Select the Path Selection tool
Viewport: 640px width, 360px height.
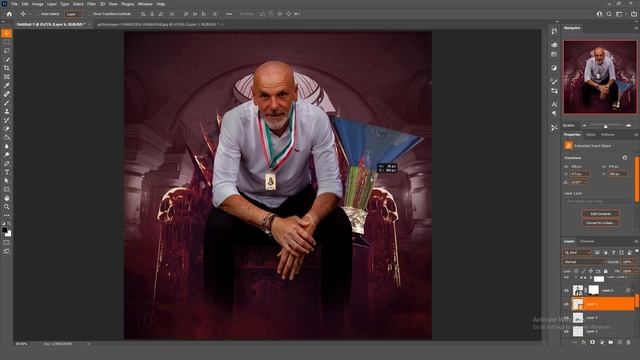(x=7, y=180)
